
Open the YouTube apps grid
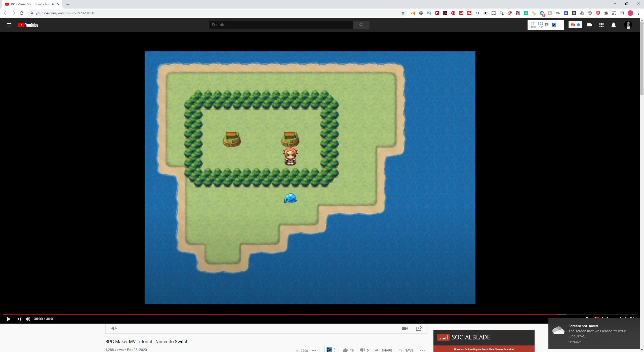pos(601,25)
